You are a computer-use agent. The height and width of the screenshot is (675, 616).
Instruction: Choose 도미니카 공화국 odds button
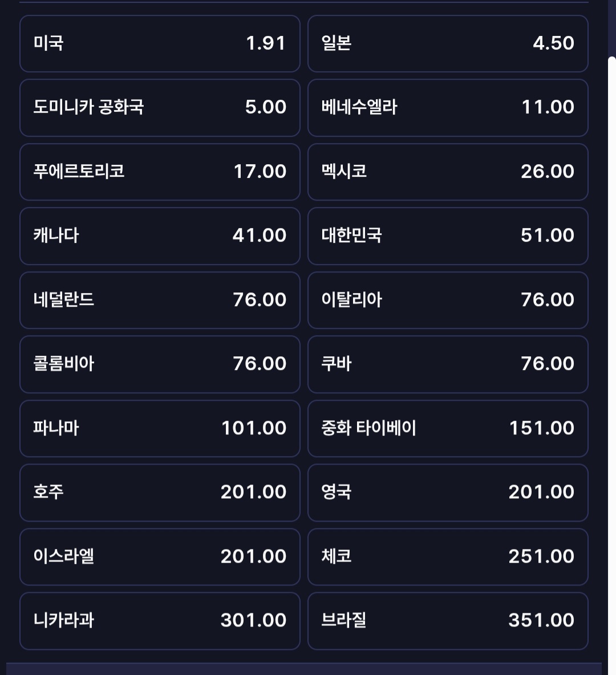[x=160, y=108]
